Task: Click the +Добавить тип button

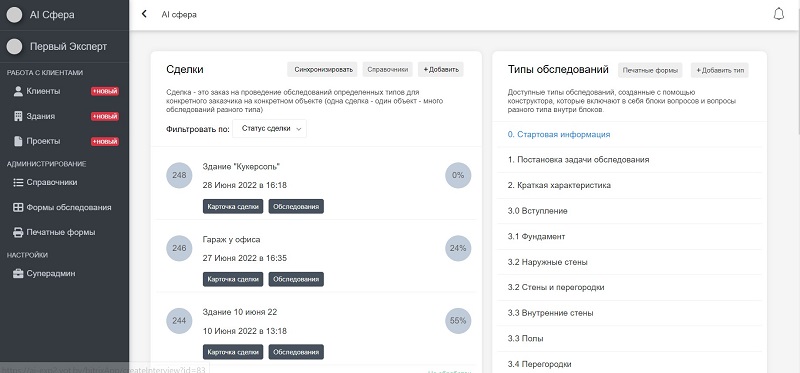Action: [720, 70]
